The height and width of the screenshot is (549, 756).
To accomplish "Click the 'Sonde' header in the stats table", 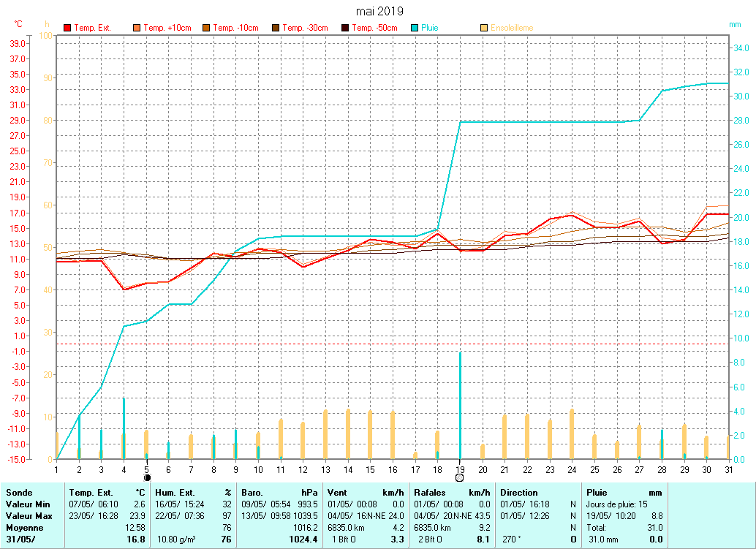I will click(x=18, y=493).
